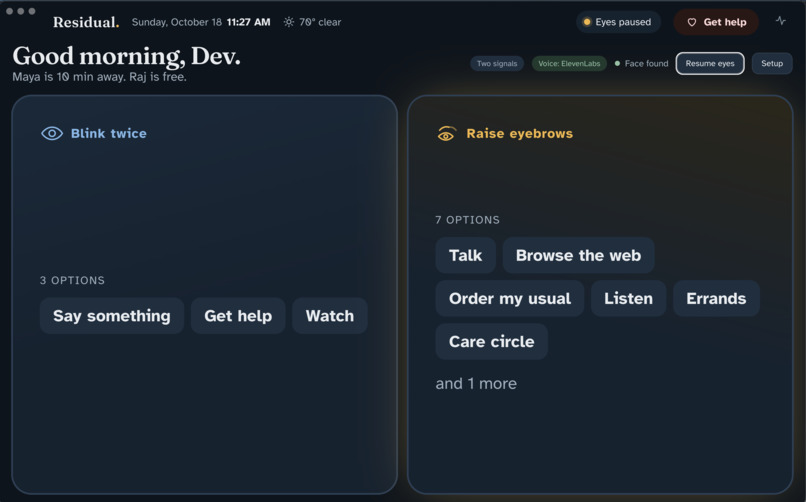Click the green Face found indicator dot
This screenshot has width=806, height=502.
[617, 64]
